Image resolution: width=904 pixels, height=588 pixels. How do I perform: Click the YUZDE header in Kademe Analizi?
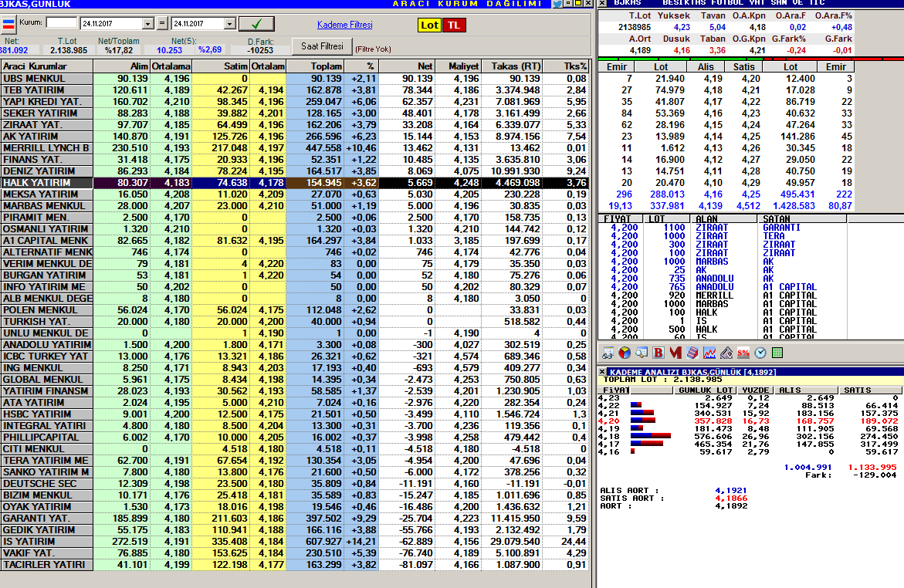755,390
